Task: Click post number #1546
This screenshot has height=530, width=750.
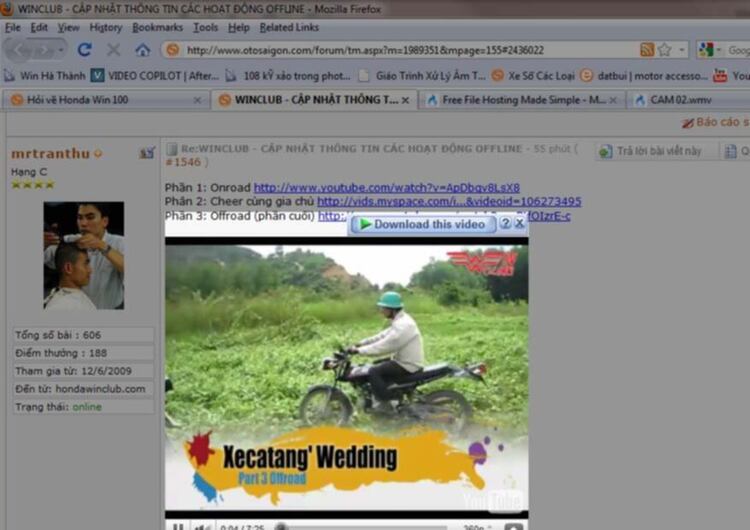Action: point(183,162)
